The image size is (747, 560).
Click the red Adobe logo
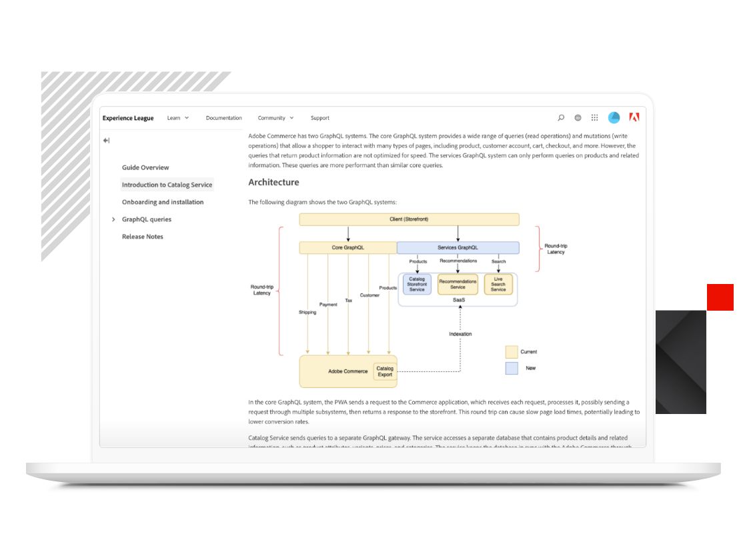pos(634,117)
